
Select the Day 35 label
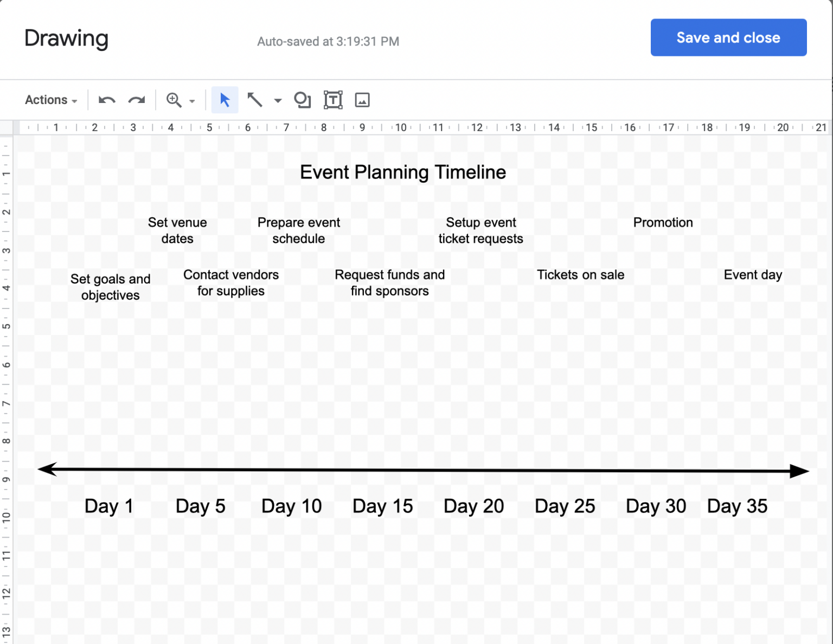pyautogui.click(x=737, y=506)
